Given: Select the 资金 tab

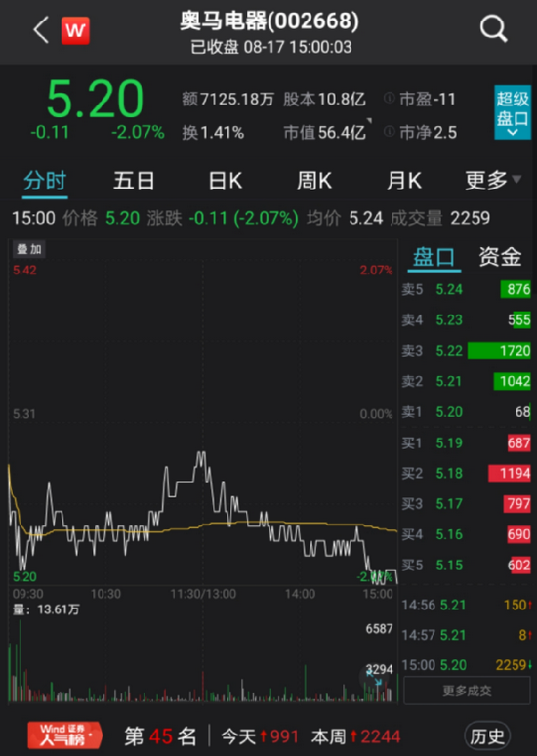Looking at the screenshot, I should pyautogui.click(x=500, y=257).
